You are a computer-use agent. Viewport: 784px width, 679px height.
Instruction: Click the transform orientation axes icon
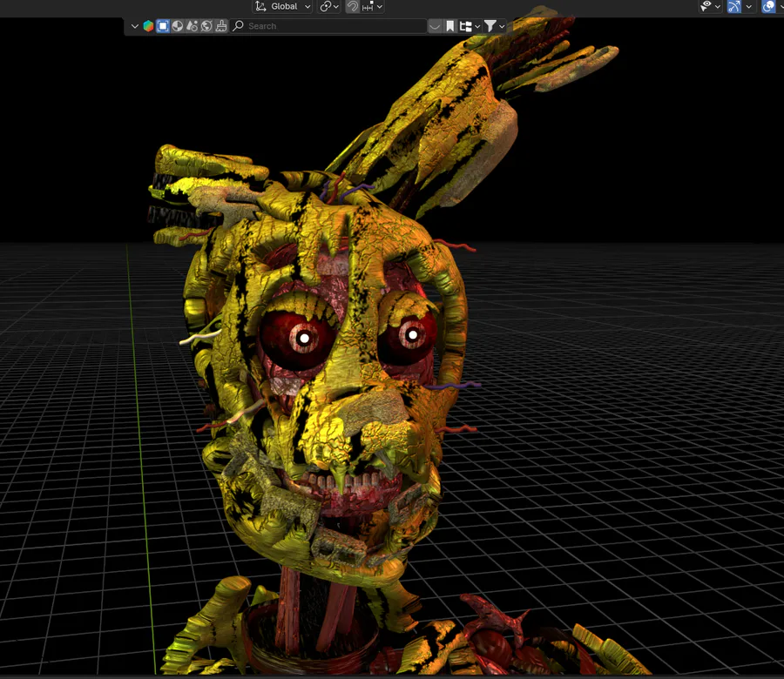point(260,6)
